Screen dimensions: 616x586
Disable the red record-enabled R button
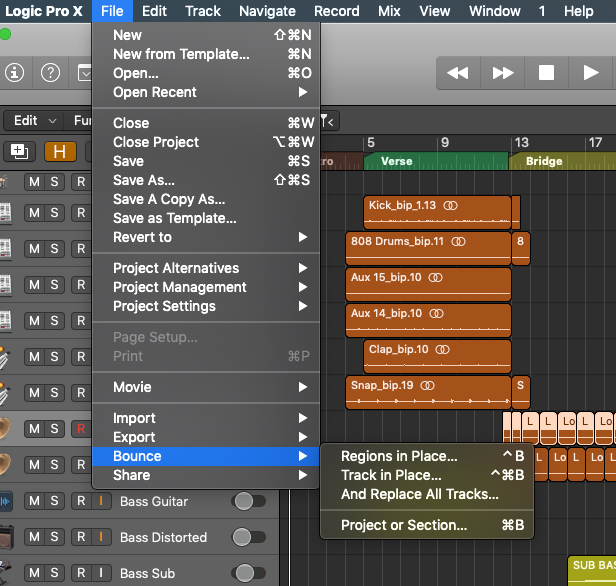[x=81, y=429]
